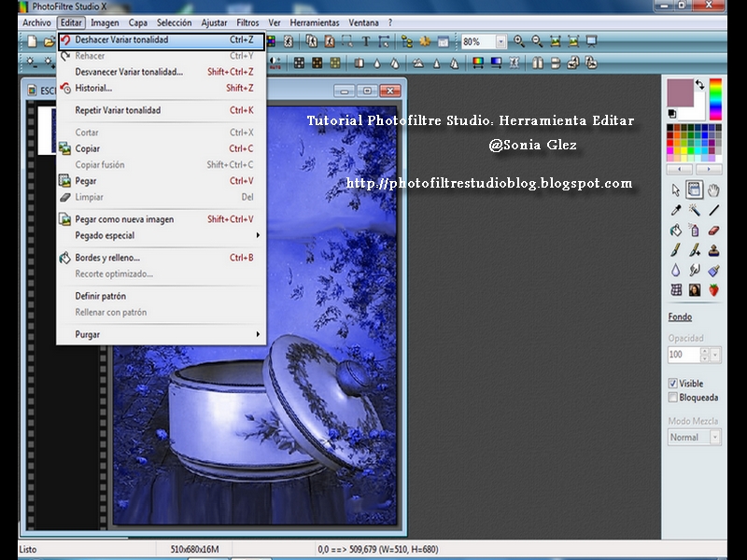The height and width of the screenshot is (560, 747).
Task: Select the Mona Lisa art tool
Action: [x=695, y=289]
